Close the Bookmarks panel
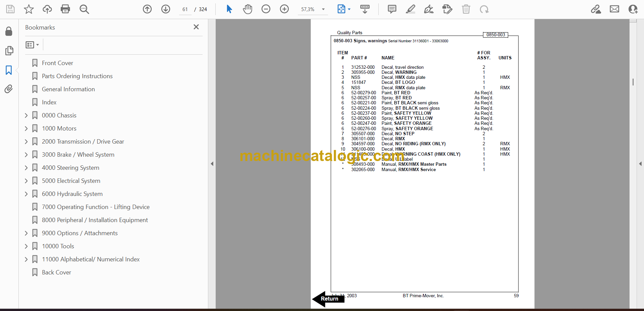 [196, 27]
